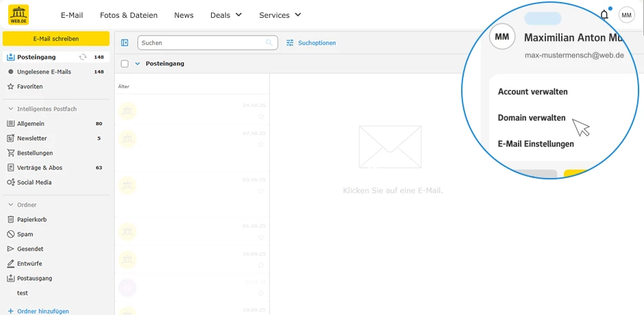
Task: Open the E-Mail tab
Action: pos(72,15)
